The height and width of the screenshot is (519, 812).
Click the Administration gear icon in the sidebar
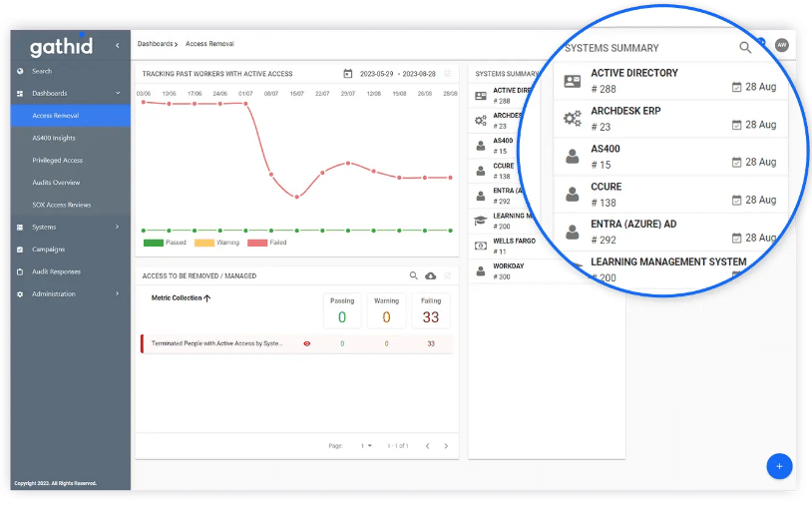[20, 294]
